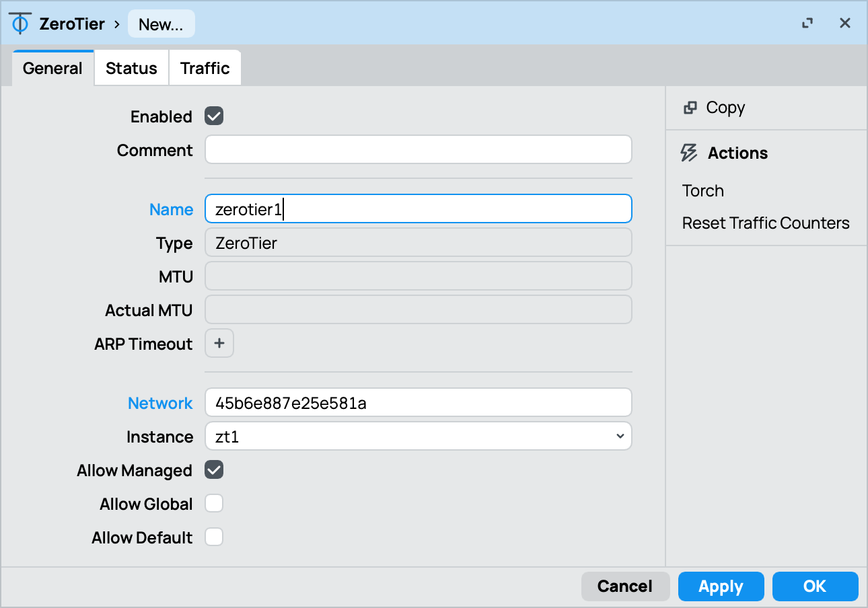Click Copy in the side panel
The image size is (868, 608).
coord(725,108)
